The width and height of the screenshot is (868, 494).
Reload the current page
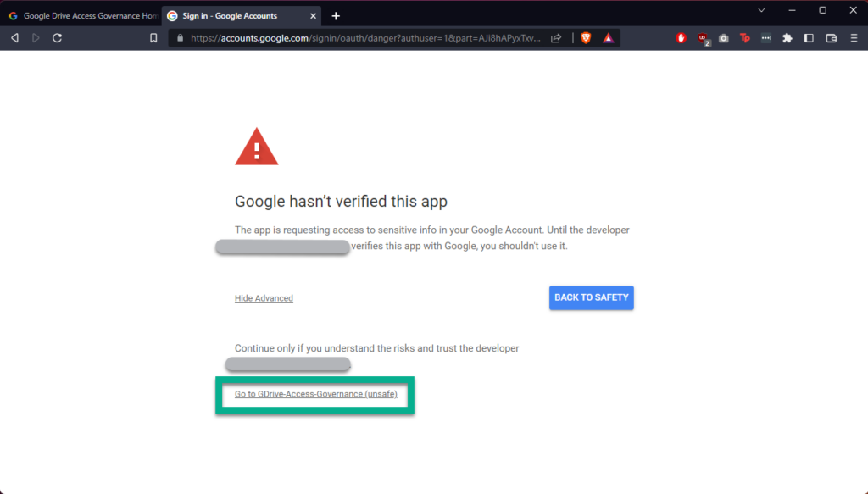(57, 38)
